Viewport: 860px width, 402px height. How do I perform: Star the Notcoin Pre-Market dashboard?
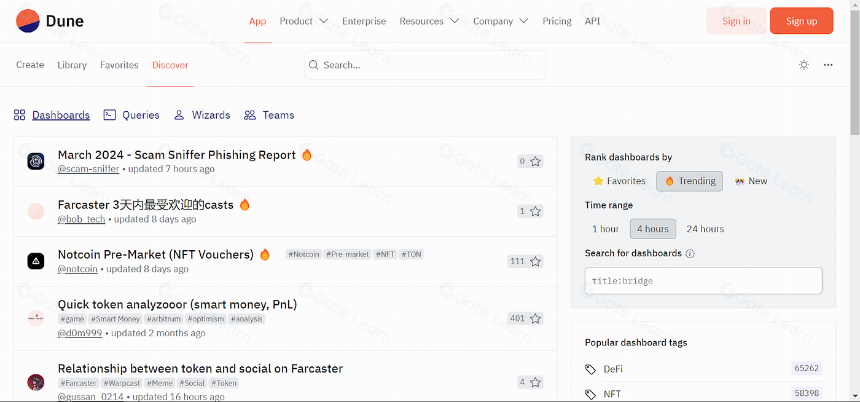click(536, 261)
